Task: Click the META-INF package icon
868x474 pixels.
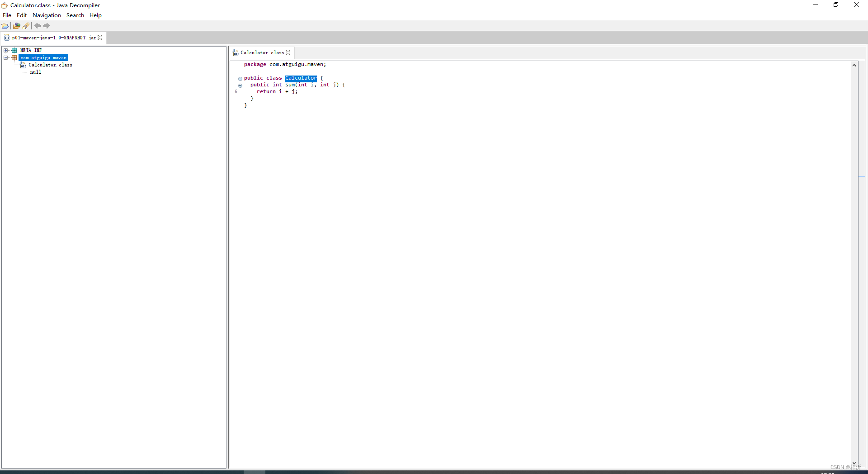Action: (x=14, y=50)
